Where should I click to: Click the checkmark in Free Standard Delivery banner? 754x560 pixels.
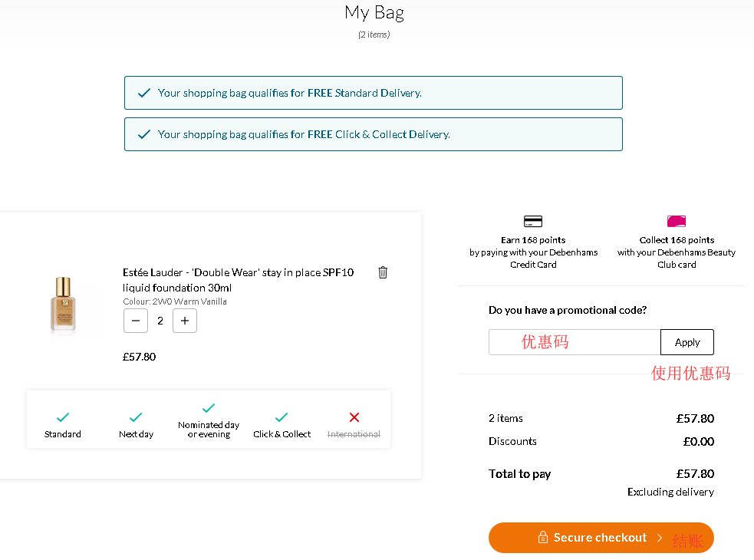pos(143,93)
